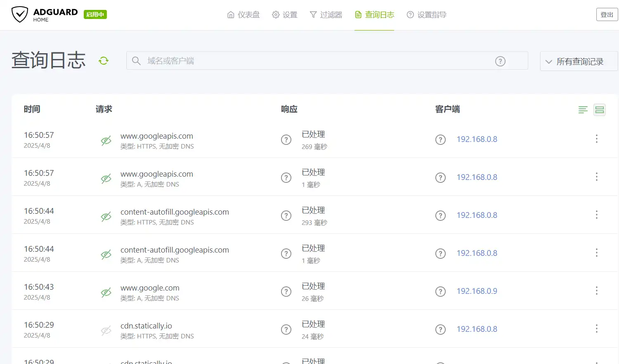Image resolution: width=619 pixels, height=364 pixels.
Task: Go to the 仪表盘 dashboard tab
Action: pos(243,15)
